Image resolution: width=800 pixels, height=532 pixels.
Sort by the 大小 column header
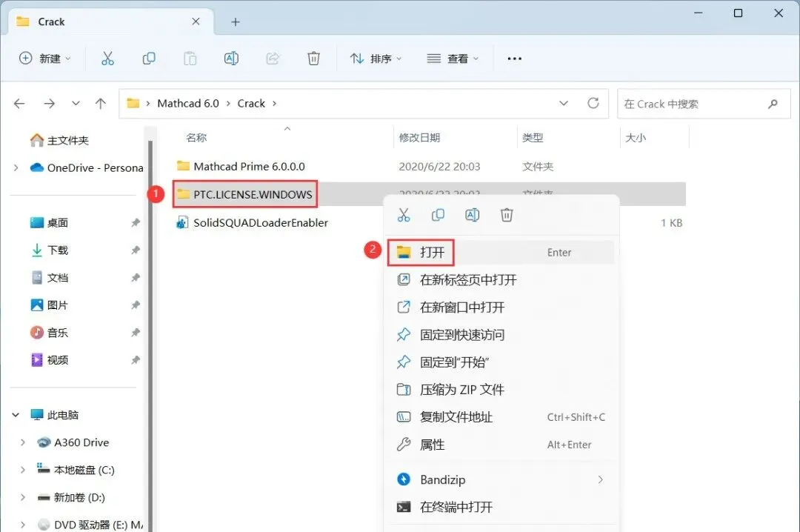click(636, 138)
